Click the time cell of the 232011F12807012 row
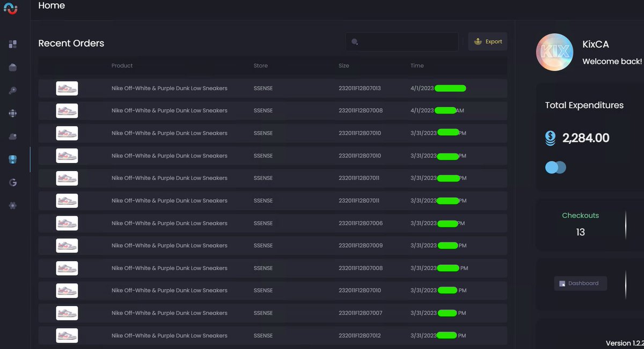This screenshot has width=644, height=349. [438, 336]
